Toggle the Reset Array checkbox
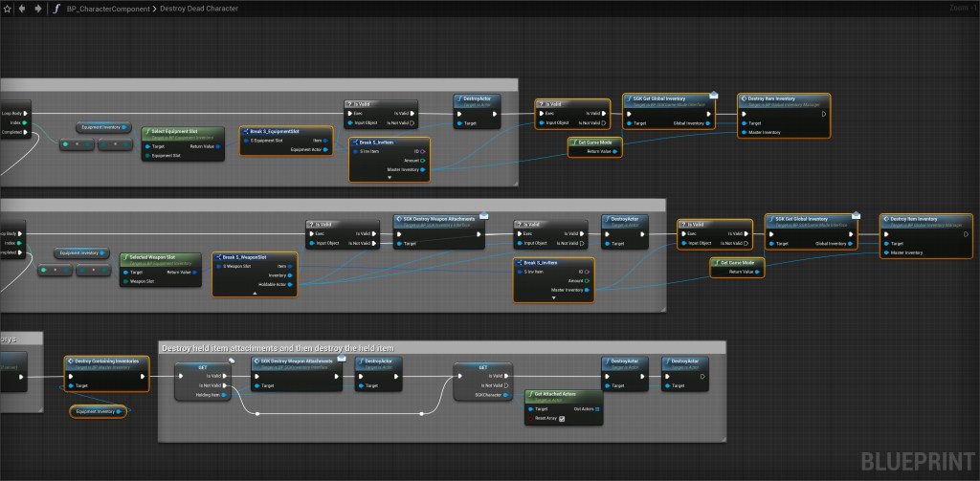The height and width of the screenshot is (481, 980). (564, 418)
